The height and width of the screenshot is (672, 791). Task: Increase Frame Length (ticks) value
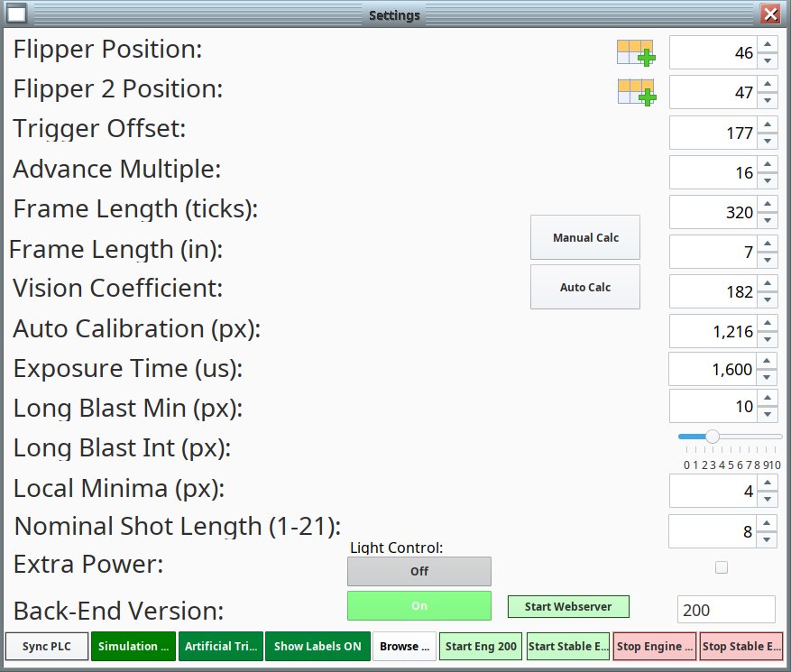[768, 205]
